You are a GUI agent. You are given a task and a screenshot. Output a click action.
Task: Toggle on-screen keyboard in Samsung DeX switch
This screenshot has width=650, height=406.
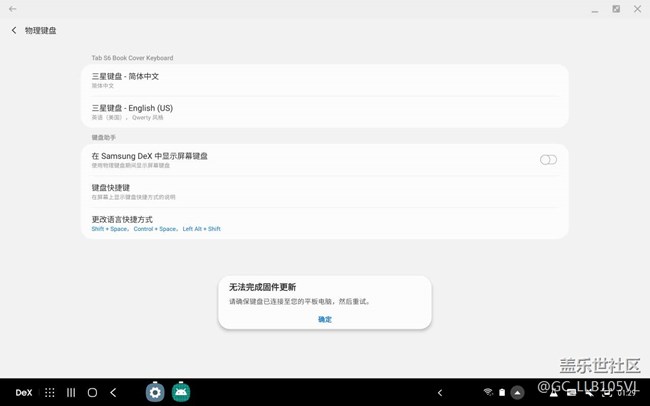pyautogui.click(x=548, y=160)
